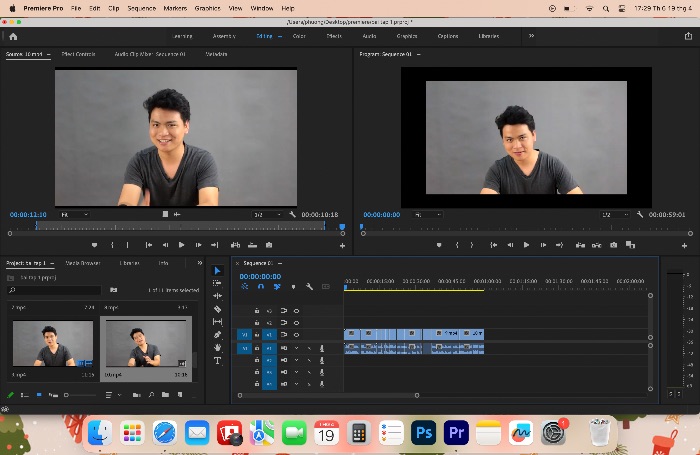Image resolution: width=700 pixels, height=455 pixels.
Task: Play the Program monitor sequence
Action: coord(526,245)
